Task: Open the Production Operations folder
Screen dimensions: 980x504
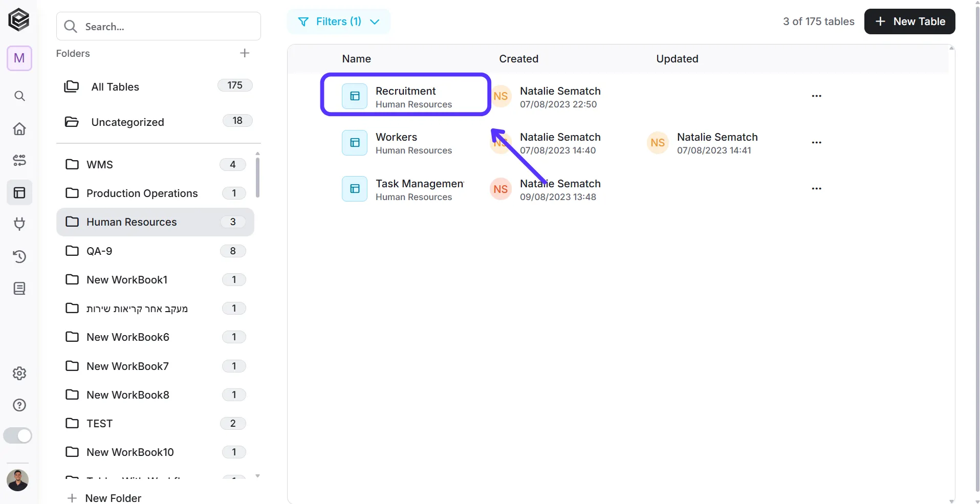Action: coord(155,193)
